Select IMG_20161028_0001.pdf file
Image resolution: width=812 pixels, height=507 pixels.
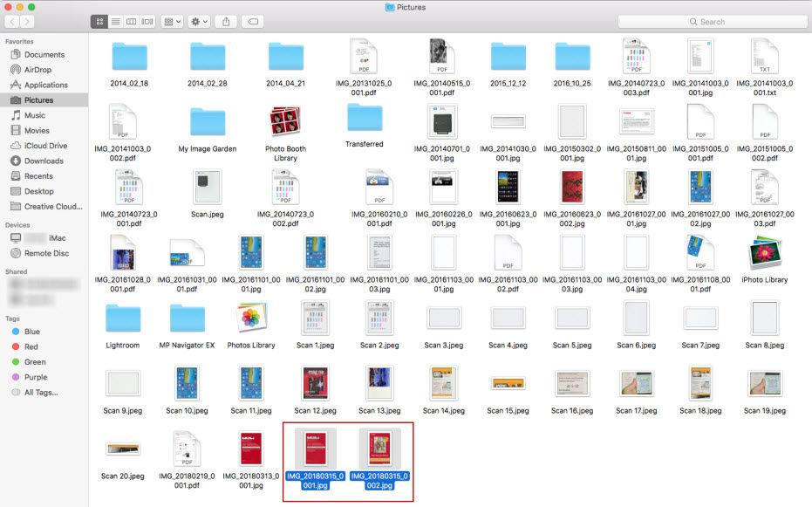click(x=123, y=253)
